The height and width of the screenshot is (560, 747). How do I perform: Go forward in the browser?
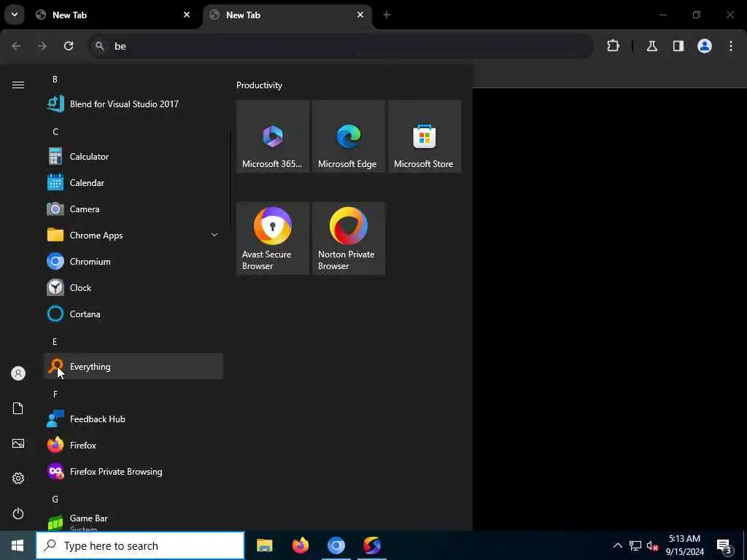tap(42, 46)
